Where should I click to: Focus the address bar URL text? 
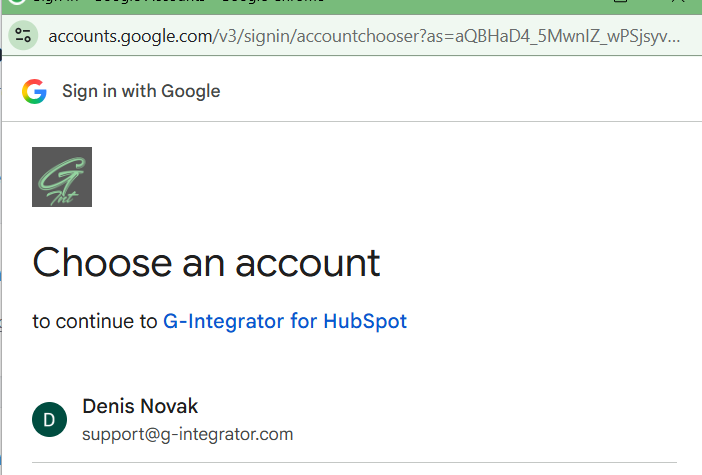[364, 36]
